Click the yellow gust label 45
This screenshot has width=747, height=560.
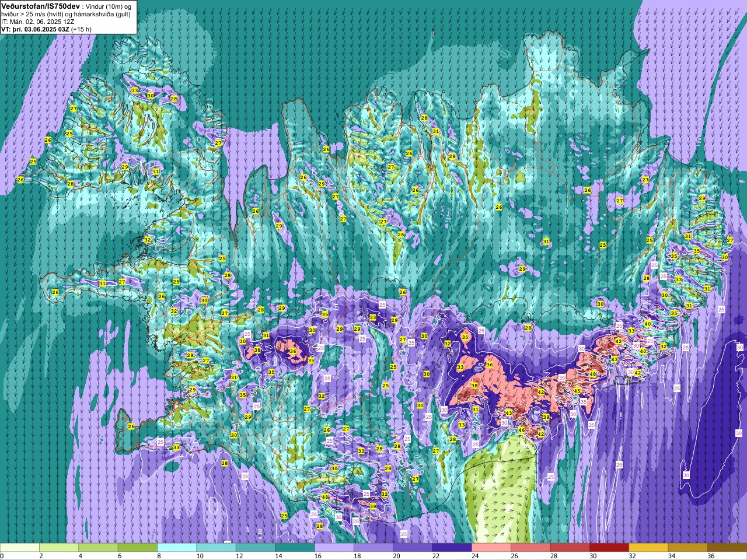pos(577,391)
